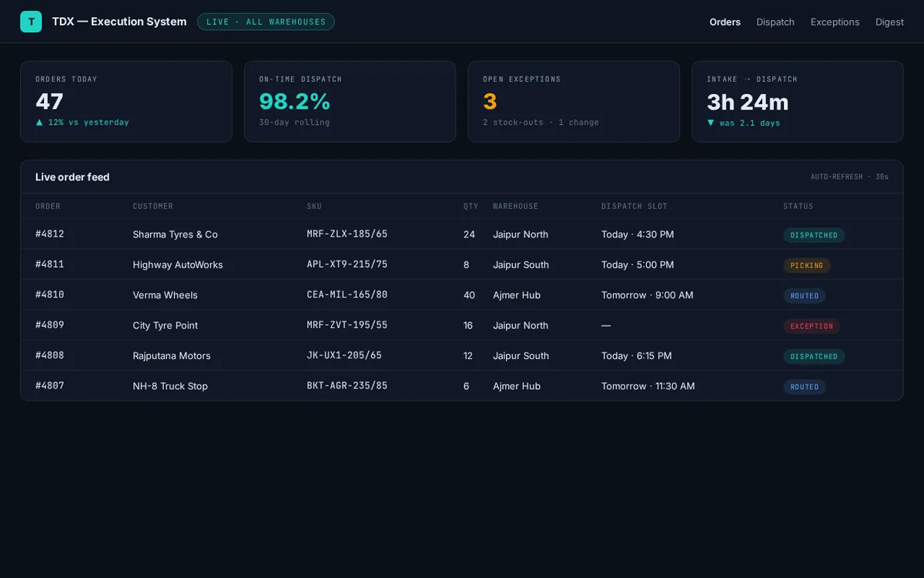Select order #4812
The height and width of the screenshot is (578, 924).
pyautogui.click(x=50, y=234)
